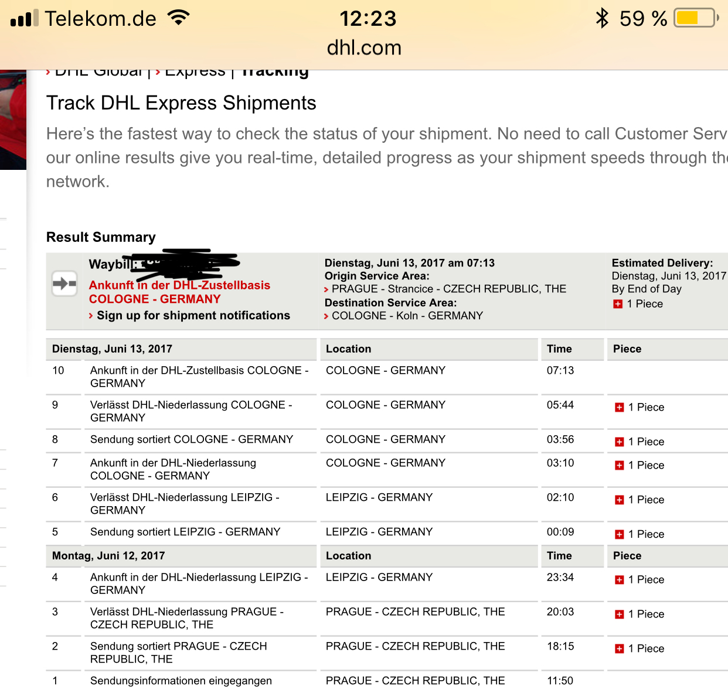
Task: Tap the Bluetooth icon in status bar
Action: tap(602, 18)
